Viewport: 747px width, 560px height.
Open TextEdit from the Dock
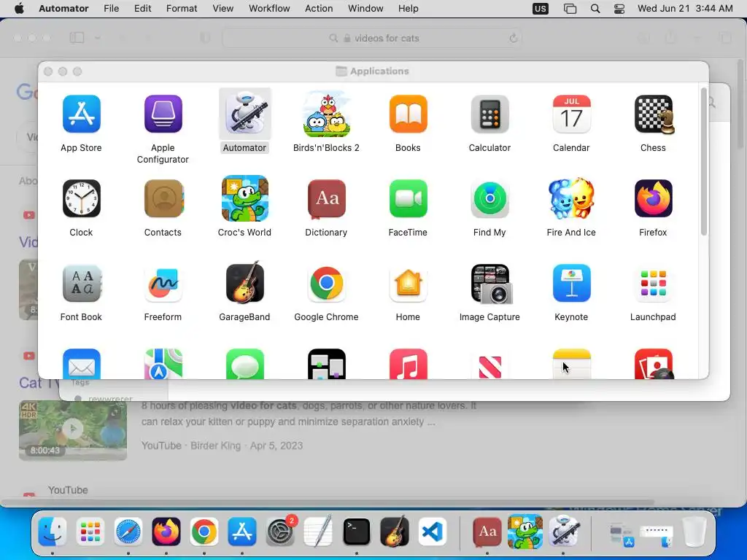tap(318, 532)
